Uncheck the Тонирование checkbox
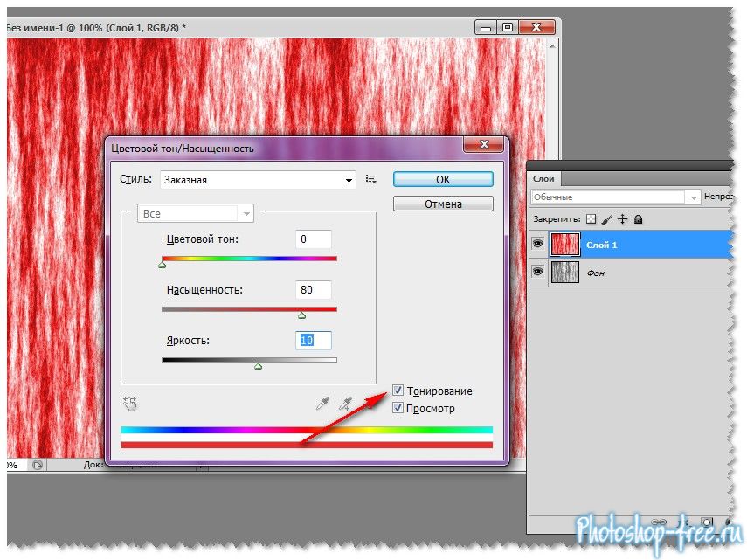This screenshot has width=747, height=560. (x=398, y=391)
